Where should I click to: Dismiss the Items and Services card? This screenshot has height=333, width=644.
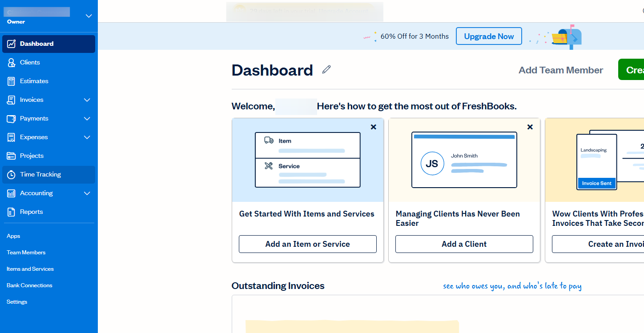click(374, 127)
